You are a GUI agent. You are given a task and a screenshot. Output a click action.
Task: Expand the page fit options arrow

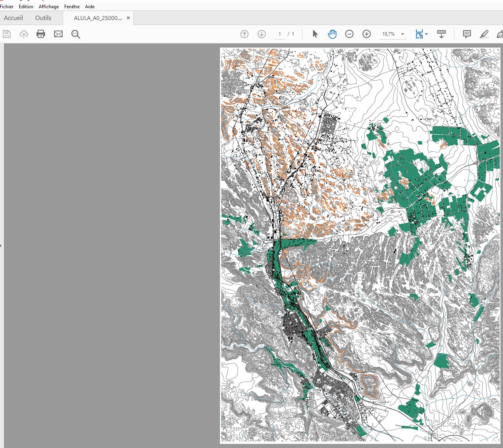pyautogui.click(x=426, y=34)
